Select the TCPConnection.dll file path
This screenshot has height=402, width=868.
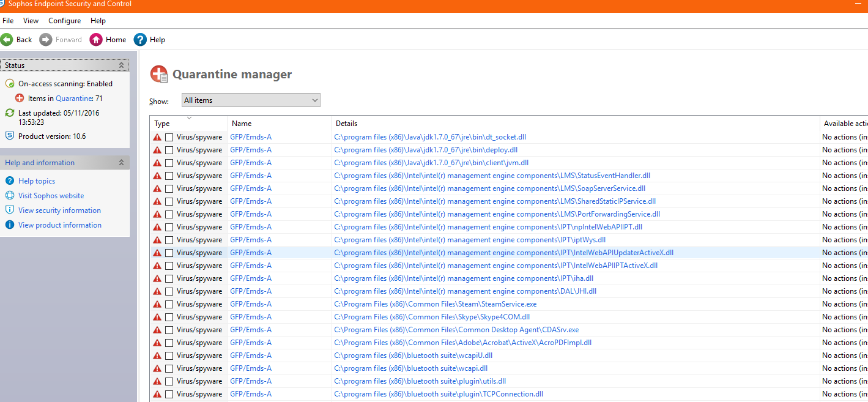pos(439,394)
